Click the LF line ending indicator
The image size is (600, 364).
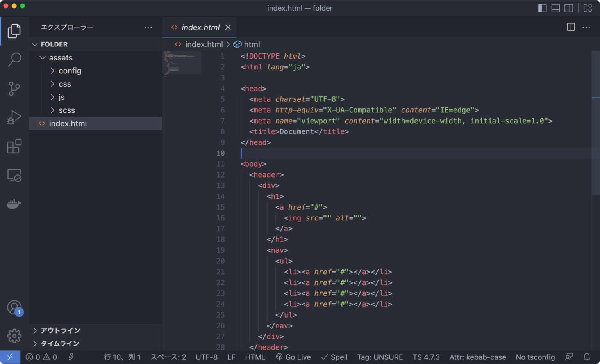(231, 357)
